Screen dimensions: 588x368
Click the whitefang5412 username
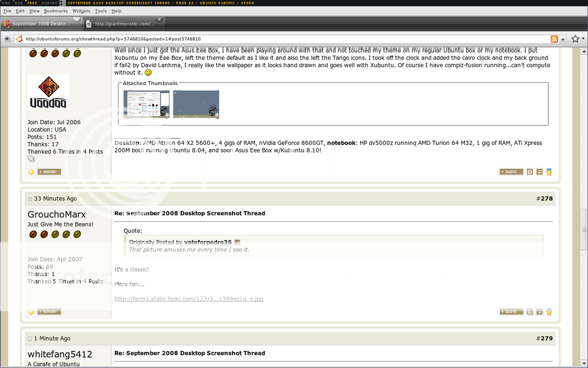pyautogui.click(x=60, y=354)
